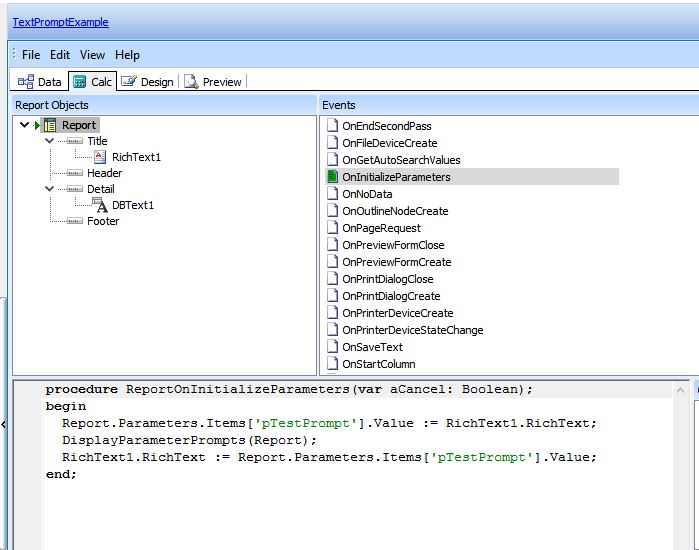The height and width of the screenshot is (550, 699).
Task: Click the TextPromptExample title link
Action: pos(61,22)
